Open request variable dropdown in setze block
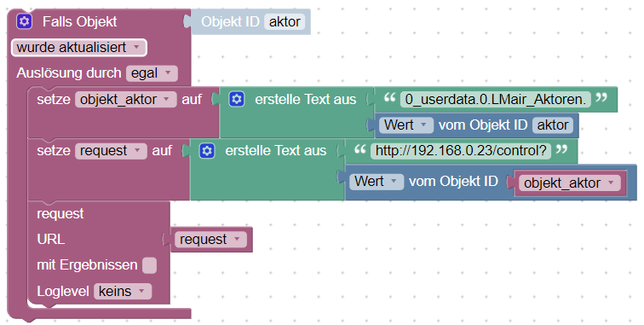The width and height of the screenshot is (644, 325). pyautogui.click(x=111, y=151)
